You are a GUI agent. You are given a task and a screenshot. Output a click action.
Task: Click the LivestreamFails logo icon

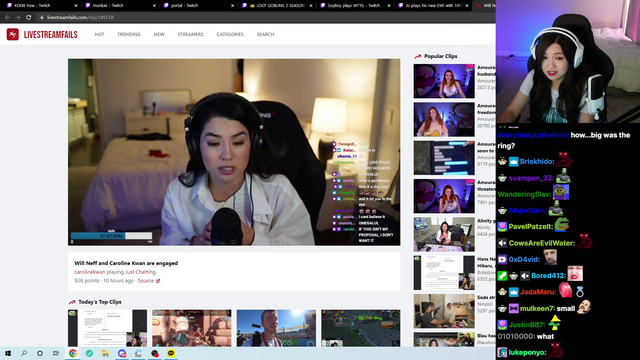pyautogui.click(x=13, y=34)
